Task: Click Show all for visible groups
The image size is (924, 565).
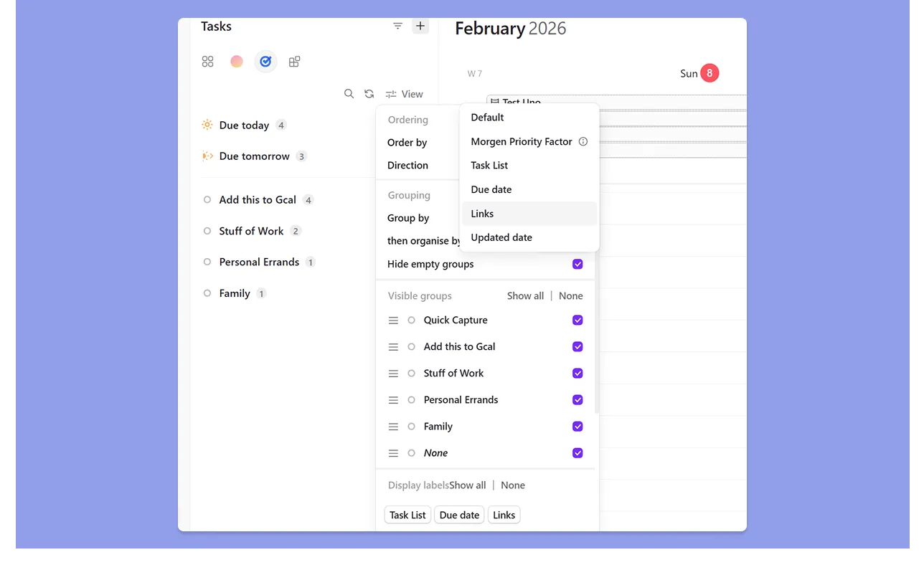Action: (524, 295)
